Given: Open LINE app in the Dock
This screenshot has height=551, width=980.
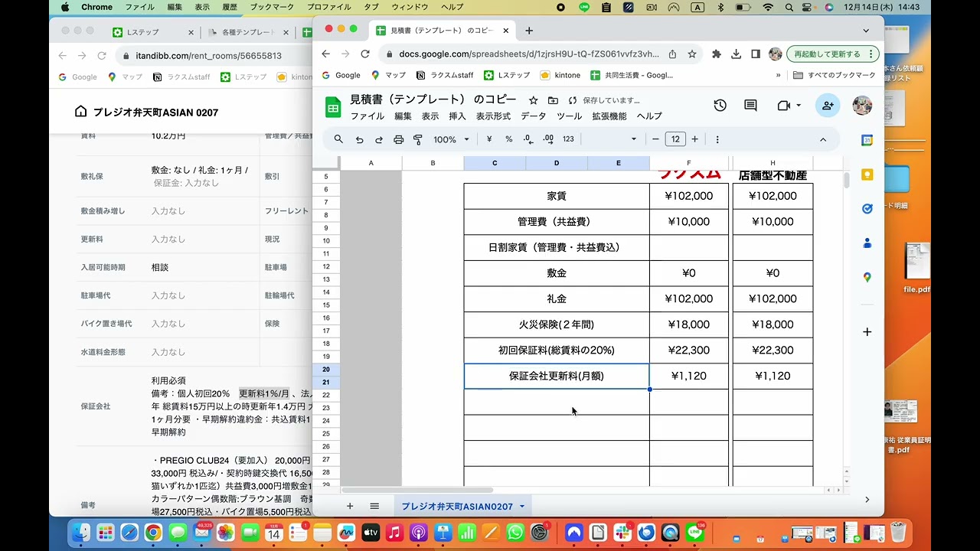Looking at the screenshot, I should (x=694, y=532).
